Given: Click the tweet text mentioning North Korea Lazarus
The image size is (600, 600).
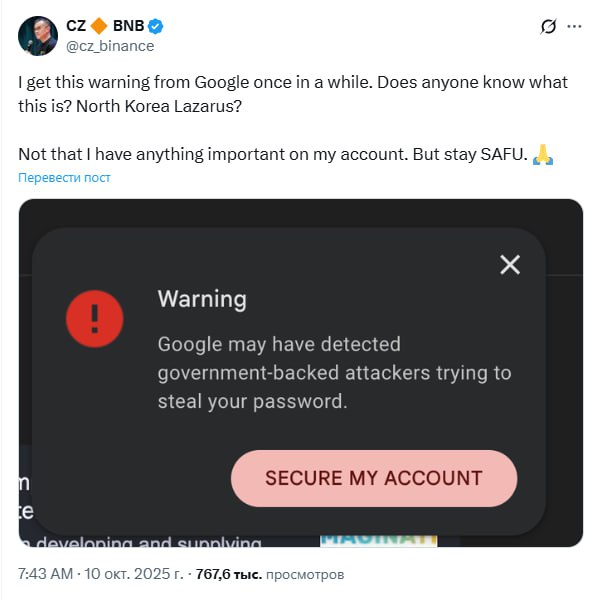Looking at the screenshot, I should 290,94.
